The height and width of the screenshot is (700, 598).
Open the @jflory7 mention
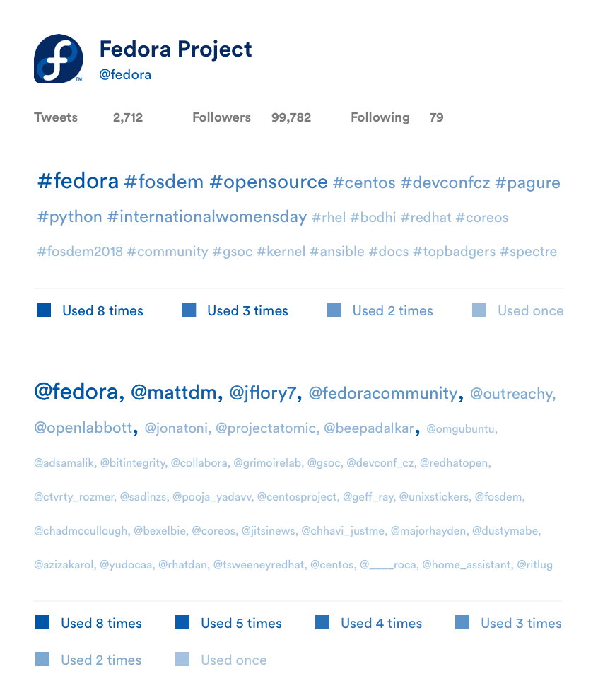click(x=265, y=393)
